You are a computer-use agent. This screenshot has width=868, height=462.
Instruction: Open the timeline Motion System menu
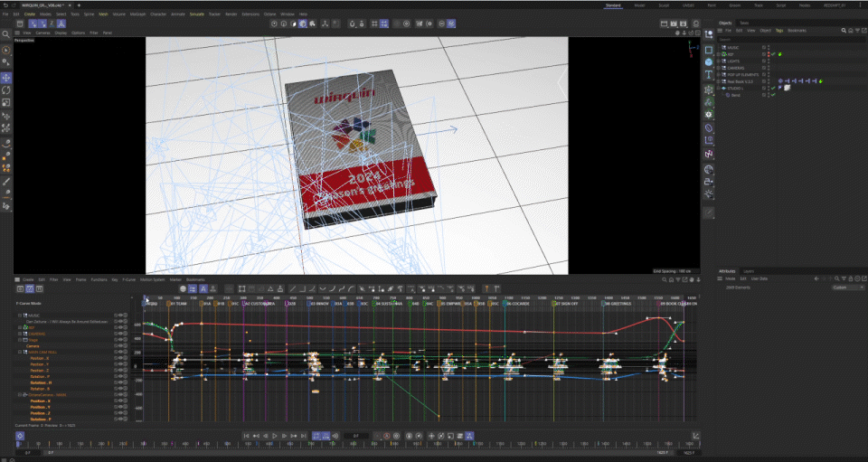(152, 280)
